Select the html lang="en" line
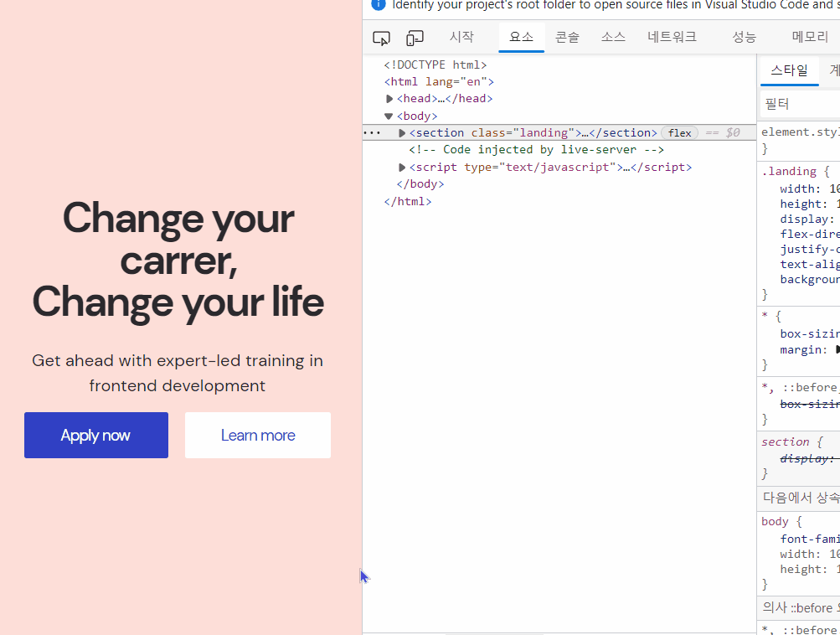Image resolution: width=840 pixels, height=635 pixels. 439,81
